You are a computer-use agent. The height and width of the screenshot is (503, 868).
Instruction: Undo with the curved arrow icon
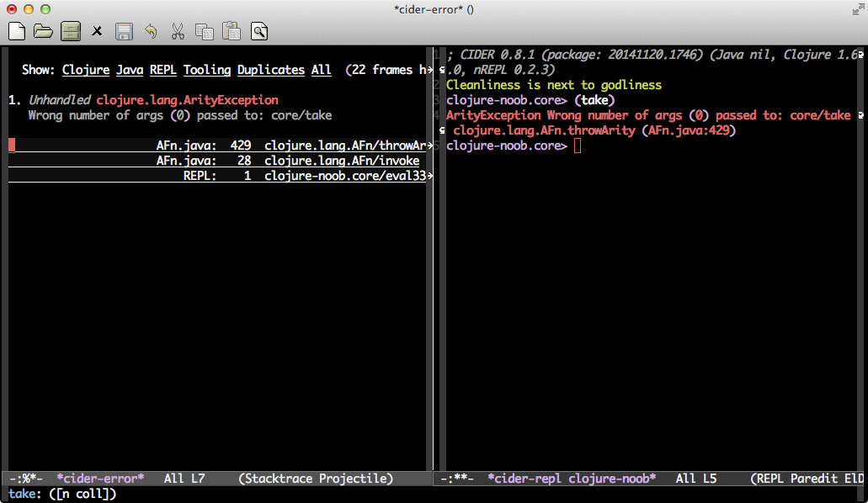(151, 32)
